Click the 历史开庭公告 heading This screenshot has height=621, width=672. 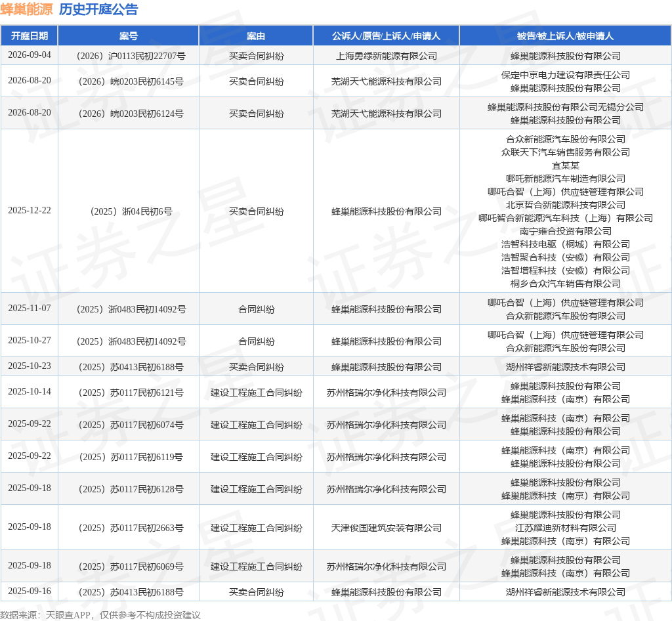(98, 9)
